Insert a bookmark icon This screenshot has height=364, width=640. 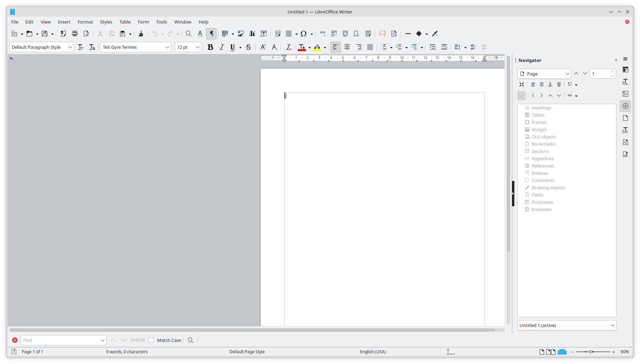357,34
